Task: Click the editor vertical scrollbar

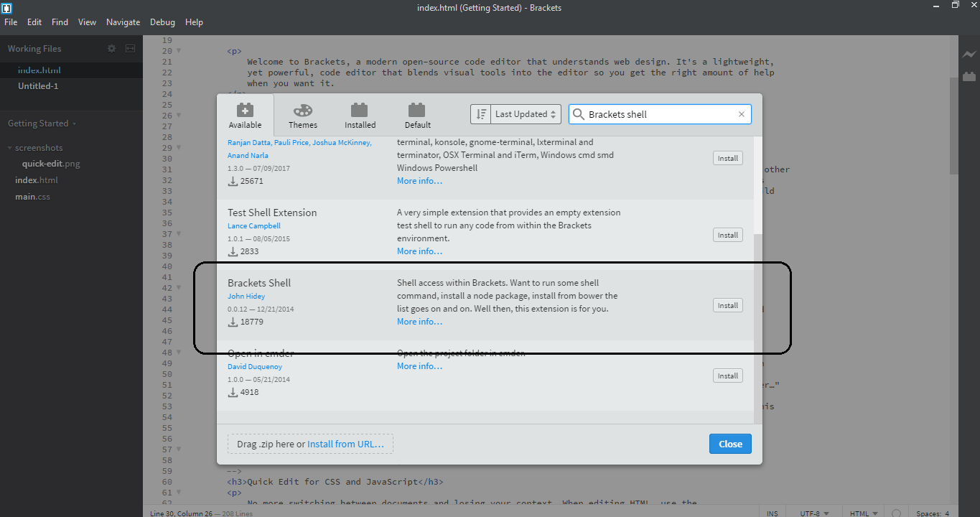Action: click(x=953, y=126)
